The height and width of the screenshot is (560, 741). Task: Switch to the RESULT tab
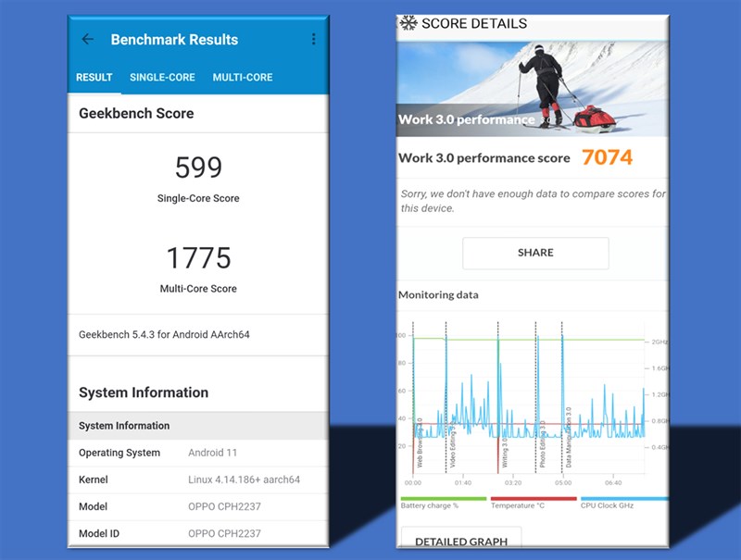click(x=94, y=78)
